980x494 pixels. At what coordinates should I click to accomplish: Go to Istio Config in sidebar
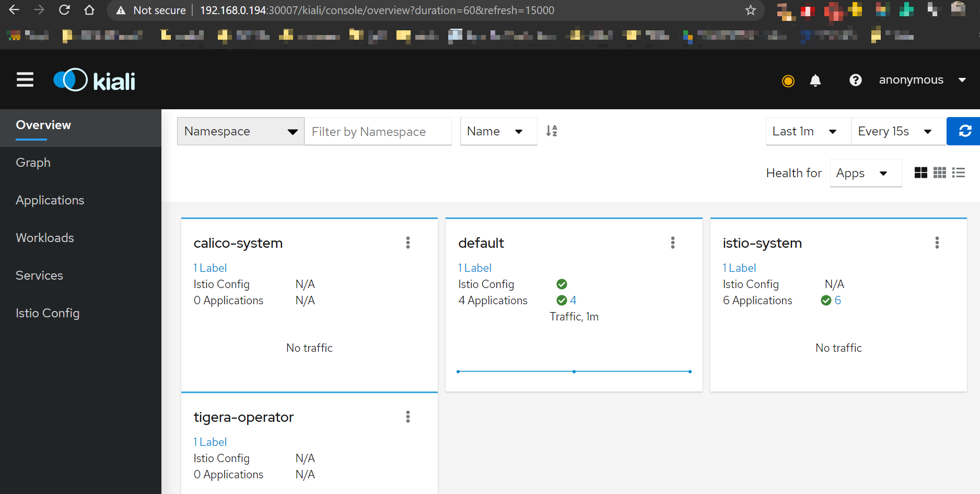[80, 313]
